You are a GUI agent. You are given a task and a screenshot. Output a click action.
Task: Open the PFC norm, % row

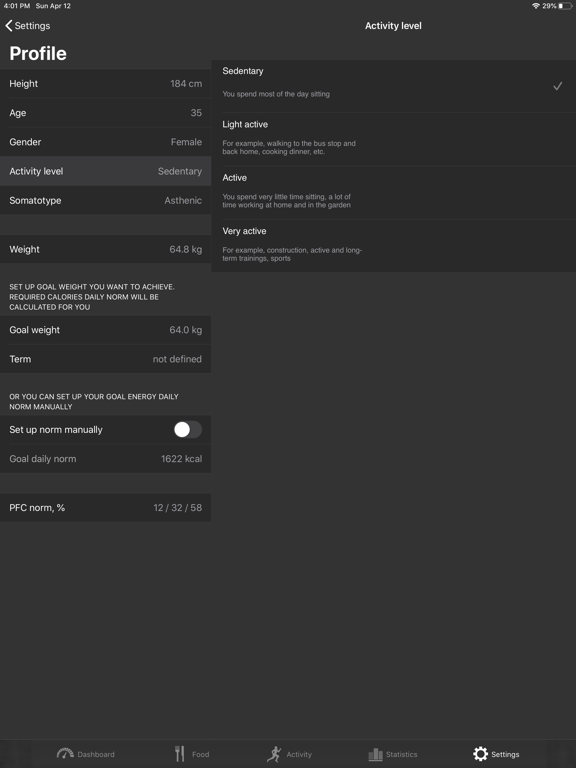[105, 507]
